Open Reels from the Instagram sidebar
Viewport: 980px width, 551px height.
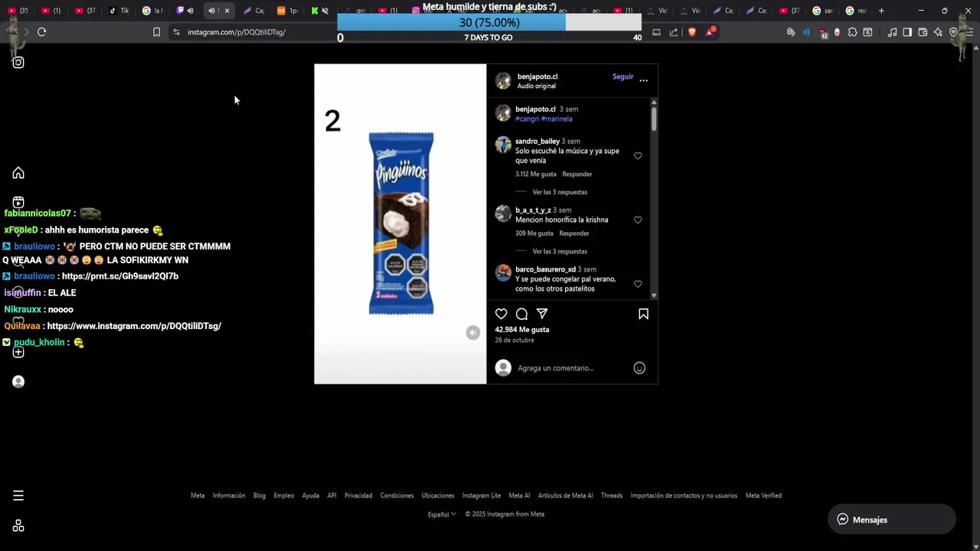click(x=18, y=203)
